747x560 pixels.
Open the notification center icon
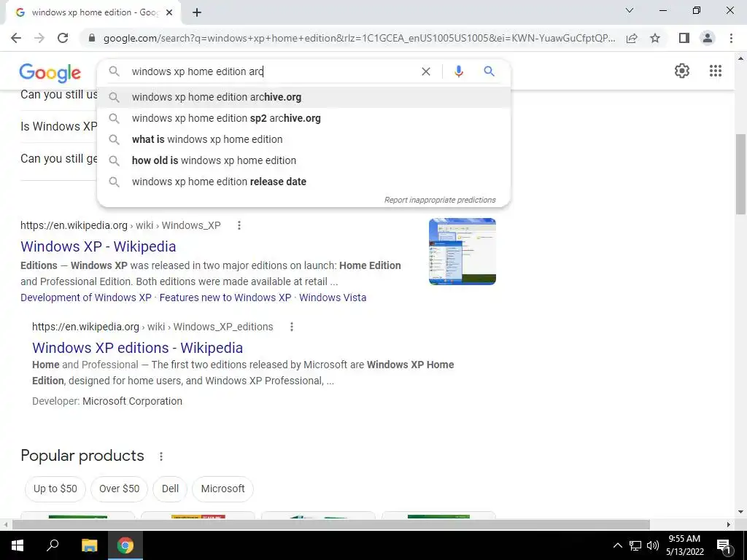pos(724,545)
